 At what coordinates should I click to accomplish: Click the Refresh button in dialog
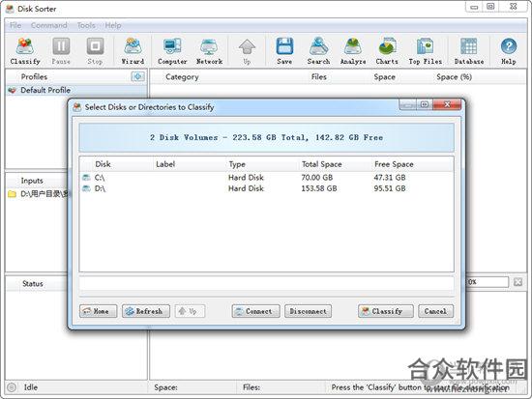click(x=146, y=311)
